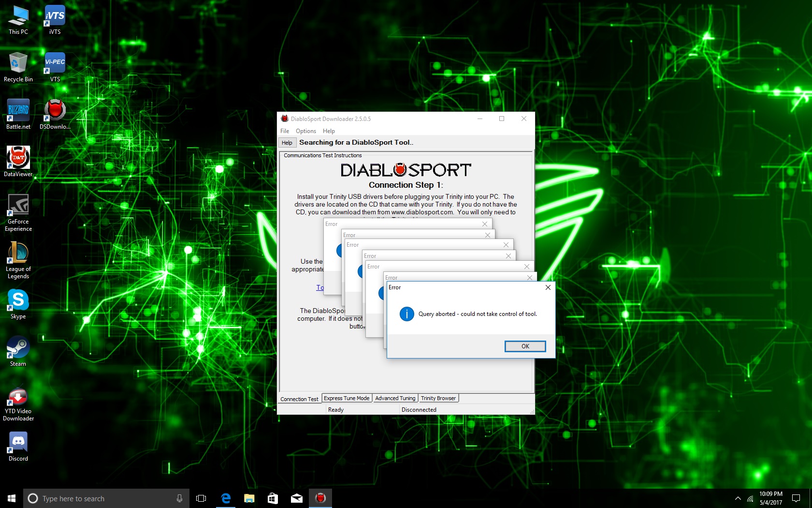This screenshot has width=812, height=508.
Task: Click the Searching for a DiabloSport Tool text
Action: pos(356,142)
